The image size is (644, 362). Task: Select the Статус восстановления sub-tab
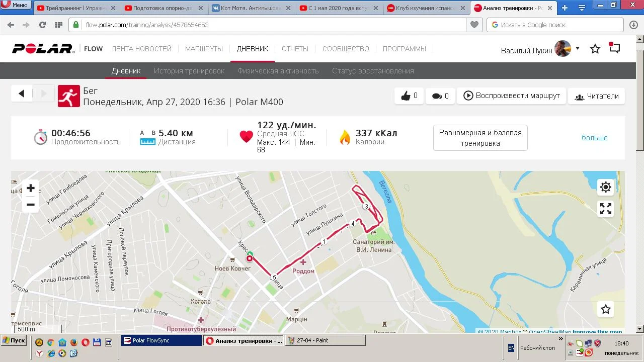click(x=373, y=71)
